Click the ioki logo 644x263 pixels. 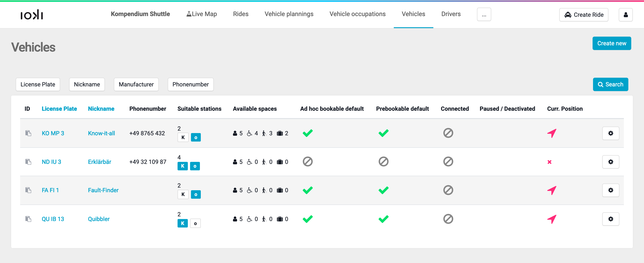pyautogui.click(x=32, y=15)
